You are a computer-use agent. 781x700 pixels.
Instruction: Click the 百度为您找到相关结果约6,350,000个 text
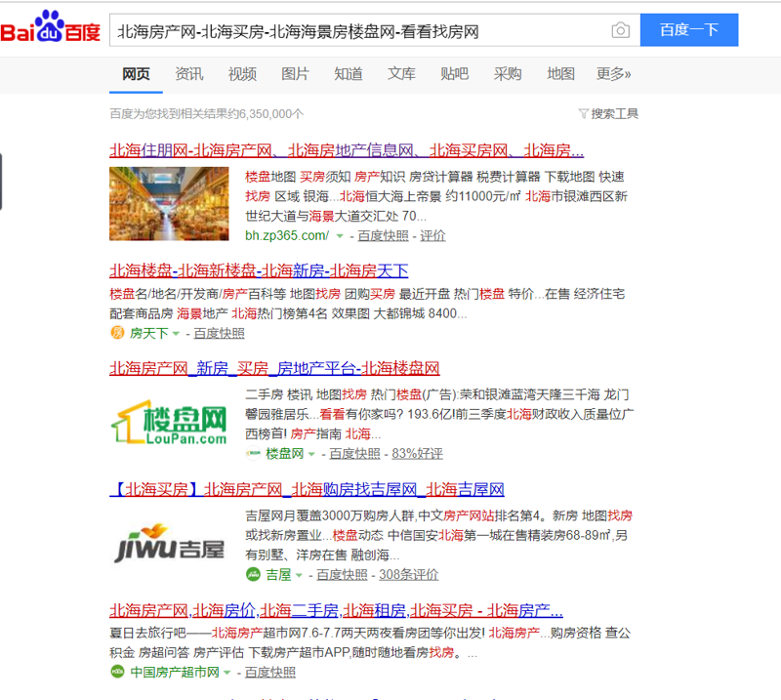pos(207,114)
